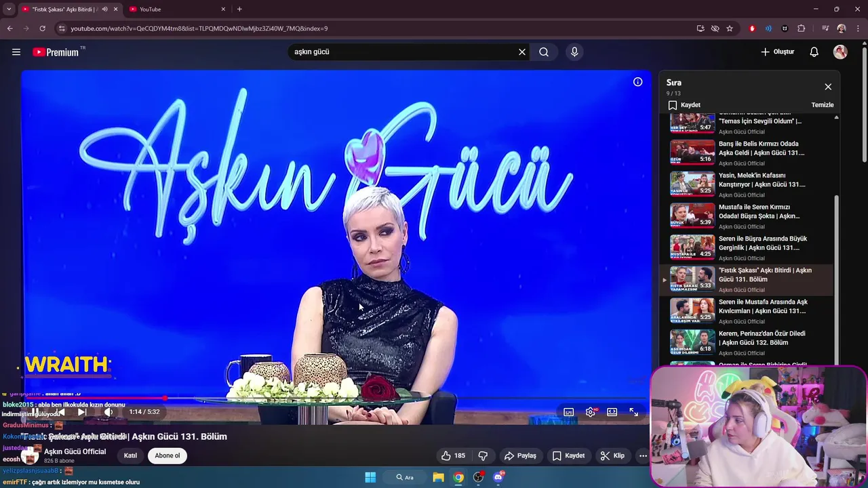Reload the page

(42, 28)
